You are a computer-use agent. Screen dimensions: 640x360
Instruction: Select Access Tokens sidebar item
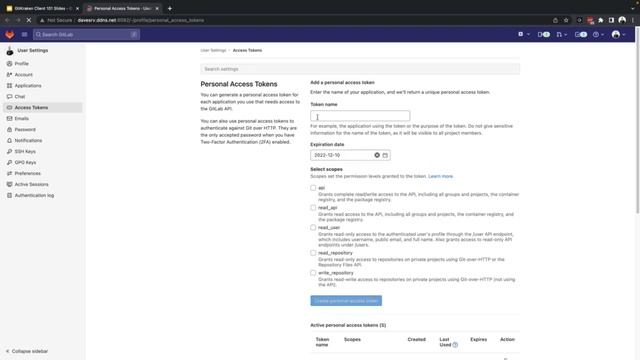coord(43,107)
